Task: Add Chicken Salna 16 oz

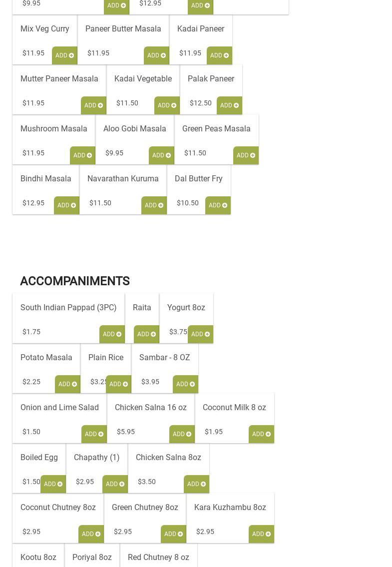Action: pyautogui.click(x=182, y=434)
